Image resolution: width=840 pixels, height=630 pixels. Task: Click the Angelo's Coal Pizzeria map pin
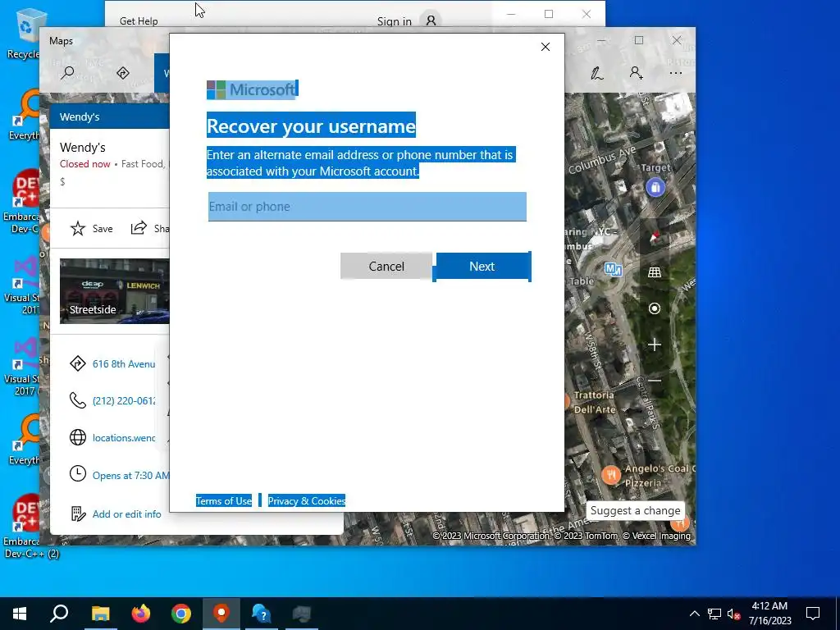point(610,475)
